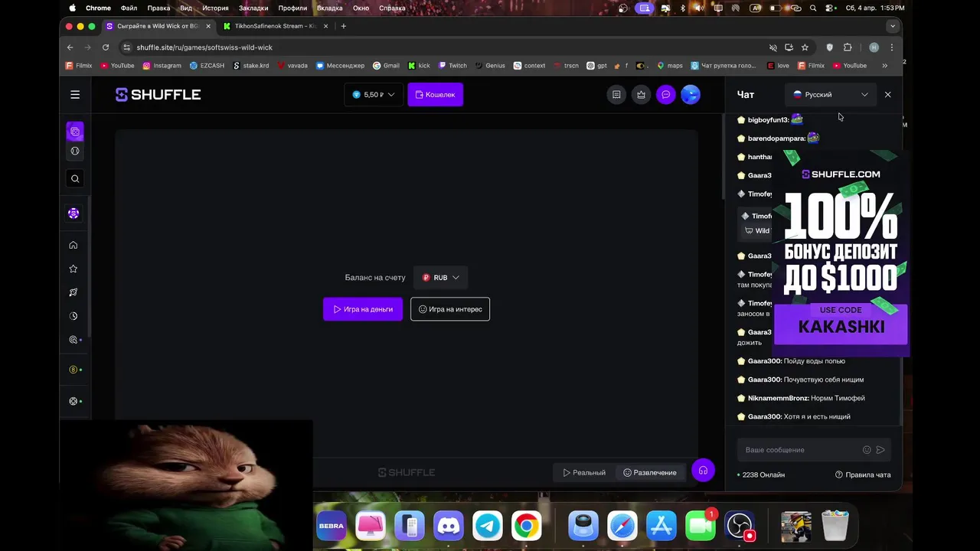Screen dimensions: 980x551
Task: Open recent games clock icon
Action: tap(73, 316)
